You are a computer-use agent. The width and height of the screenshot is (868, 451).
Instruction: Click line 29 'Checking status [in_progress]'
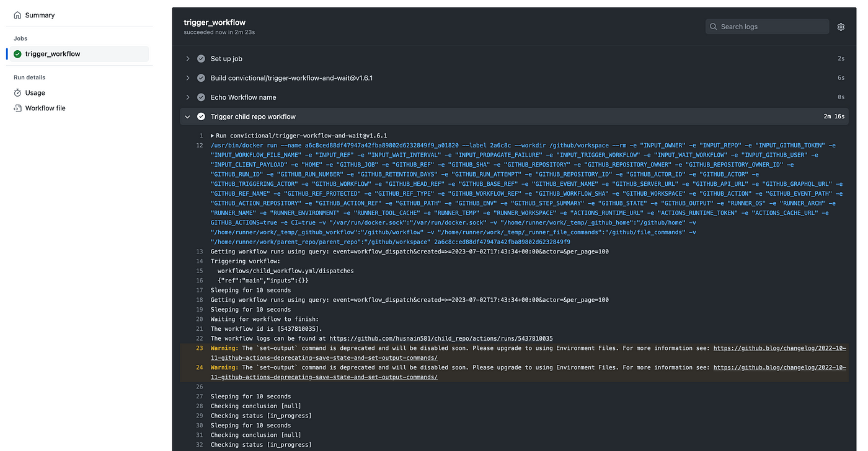pyautogui.click(x=261, y=416)
